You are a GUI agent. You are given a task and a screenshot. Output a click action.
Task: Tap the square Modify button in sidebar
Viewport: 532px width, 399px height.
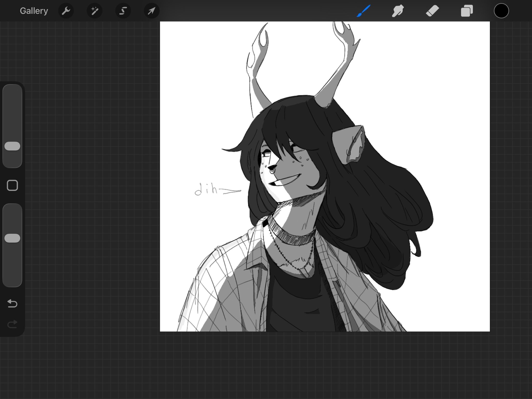click(x=12, y=185)
